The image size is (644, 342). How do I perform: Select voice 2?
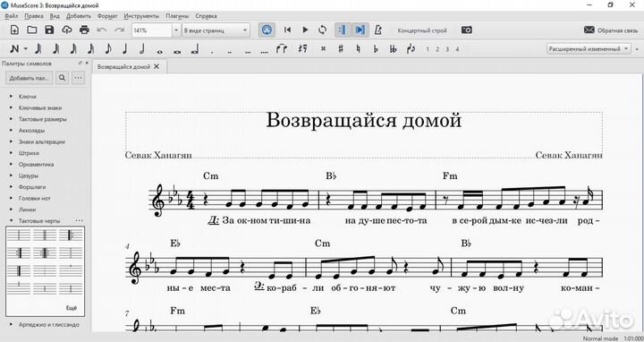coord(437,49)
